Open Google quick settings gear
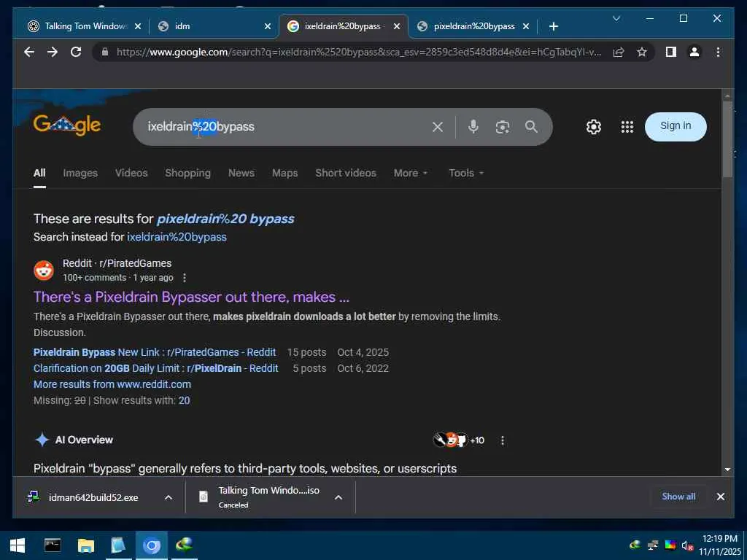This screenshot has height=560, width=747. [x=594, y=127]
